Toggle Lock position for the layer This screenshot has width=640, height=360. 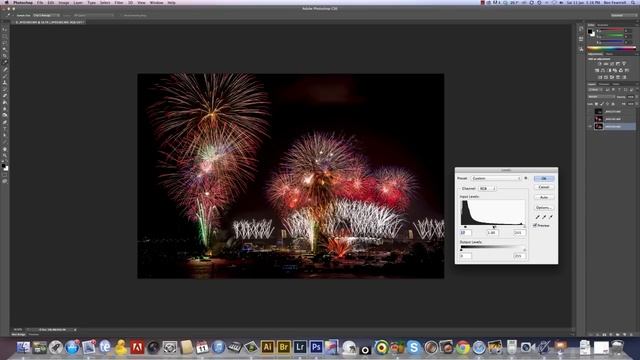click(607, 104)
